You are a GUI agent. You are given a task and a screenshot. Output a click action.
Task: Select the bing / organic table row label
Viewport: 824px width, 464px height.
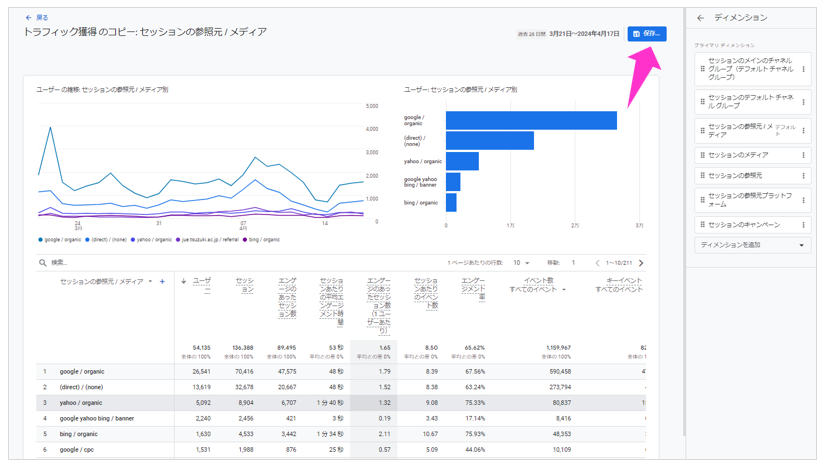coord(79,435)
